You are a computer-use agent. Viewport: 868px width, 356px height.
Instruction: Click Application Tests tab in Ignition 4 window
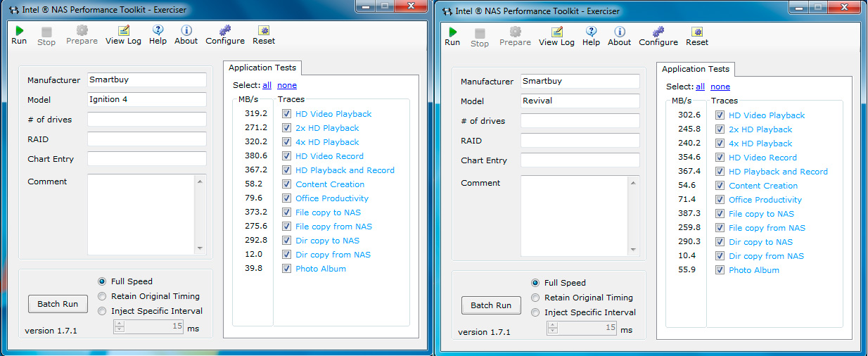(262, 68)
